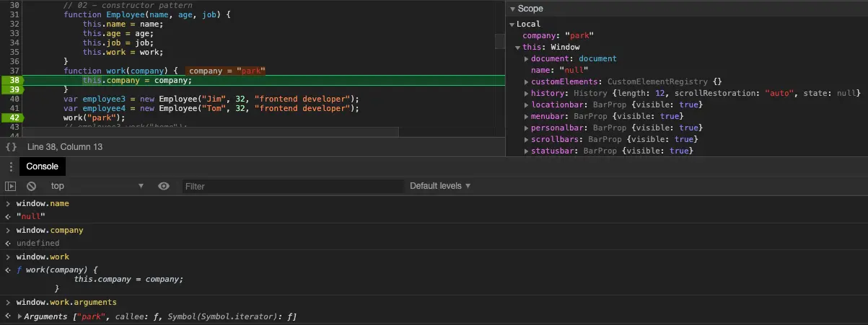
Task: Show the console sidebar
Action: coord(10,186)
